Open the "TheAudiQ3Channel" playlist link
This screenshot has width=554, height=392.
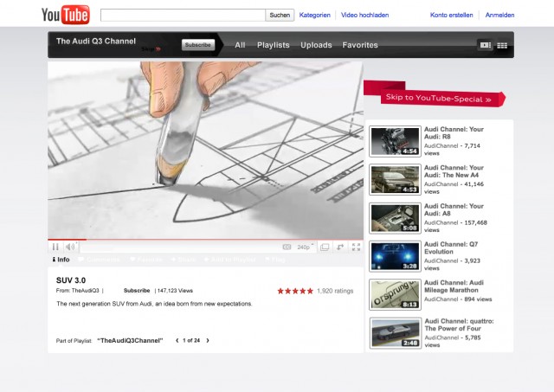tap(130, 340)
